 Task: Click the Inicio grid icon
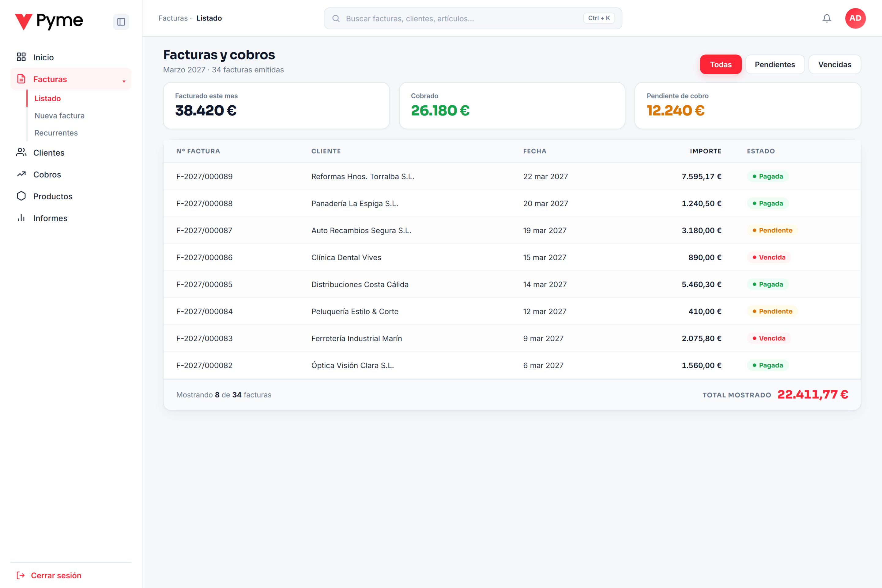21,57
